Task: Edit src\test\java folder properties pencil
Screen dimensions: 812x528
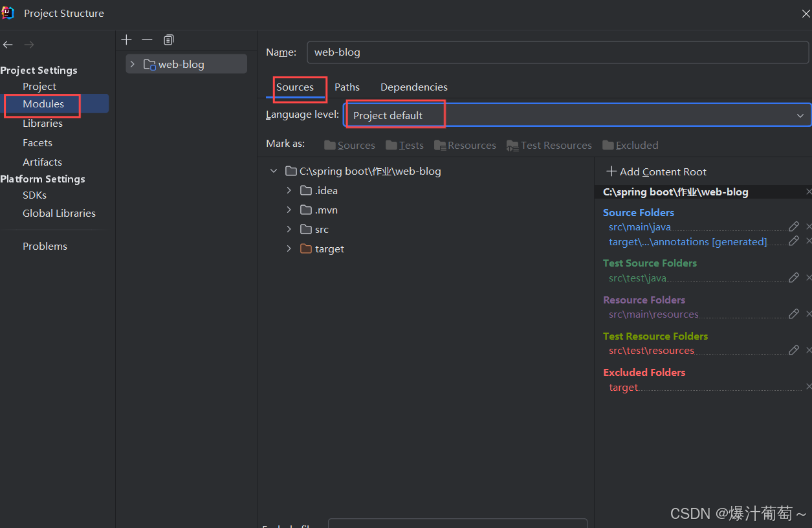Action: pos(794,278)
